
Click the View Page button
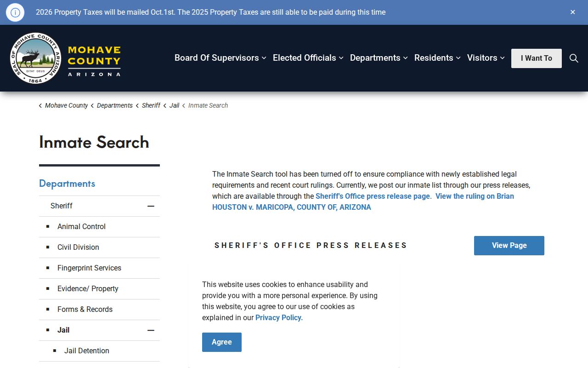tap(509, 246)
